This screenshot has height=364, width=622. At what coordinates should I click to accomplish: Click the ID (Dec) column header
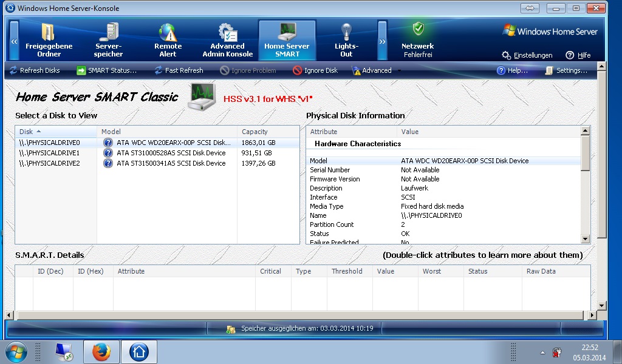(53, 271)
